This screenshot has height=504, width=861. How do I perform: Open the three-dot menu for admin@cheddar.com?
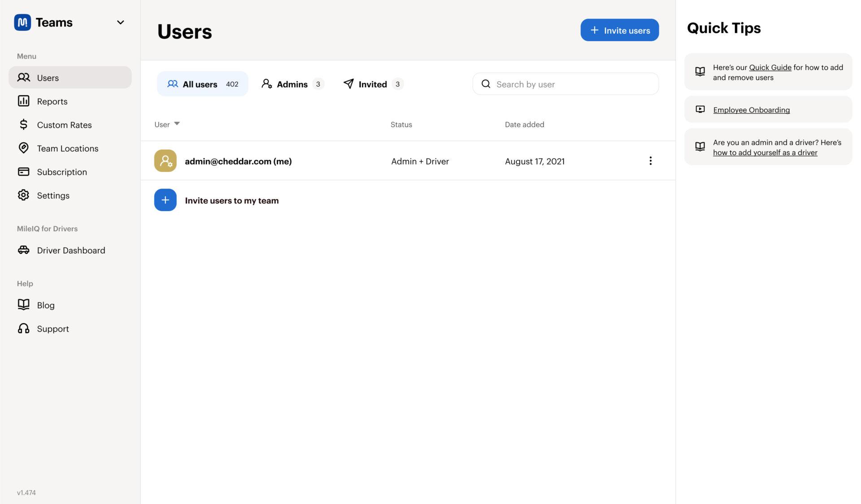point(650,161)
